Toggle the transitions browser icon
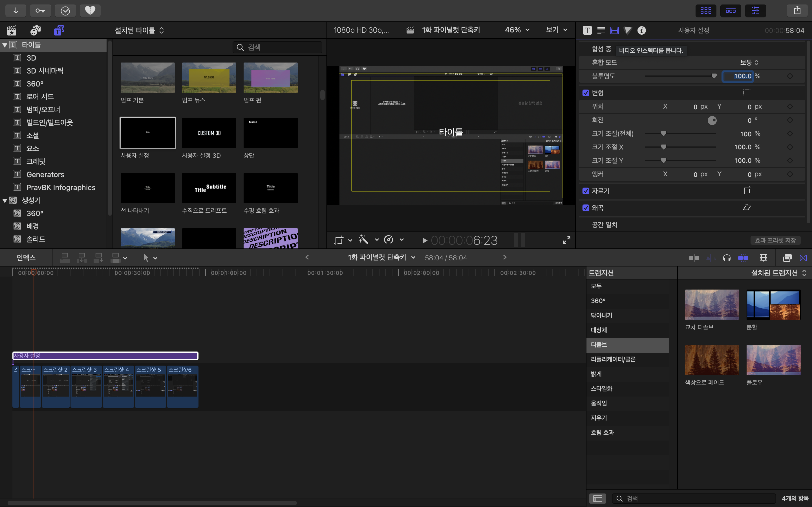 (803, 258)
